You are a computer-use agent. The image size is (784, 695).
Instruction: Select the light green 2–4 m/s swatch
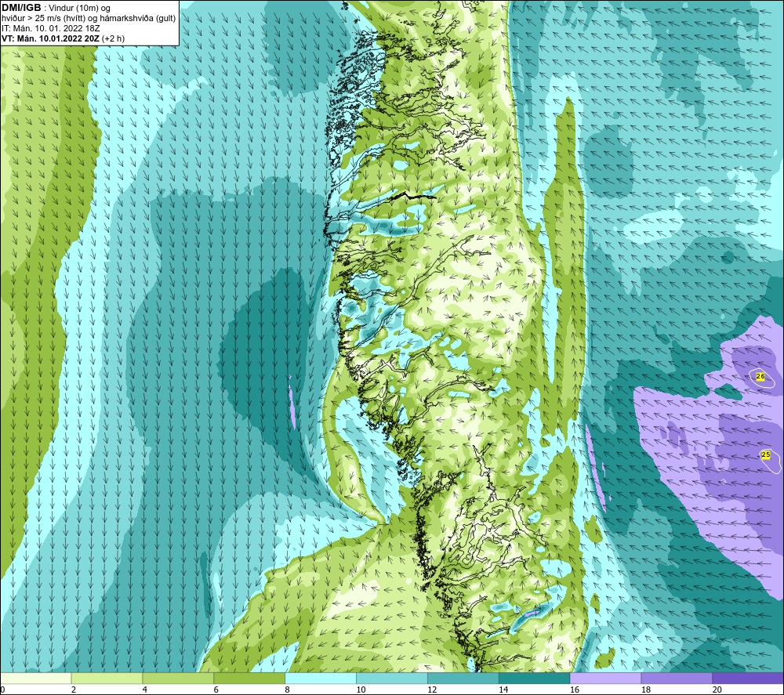point(107,678)
